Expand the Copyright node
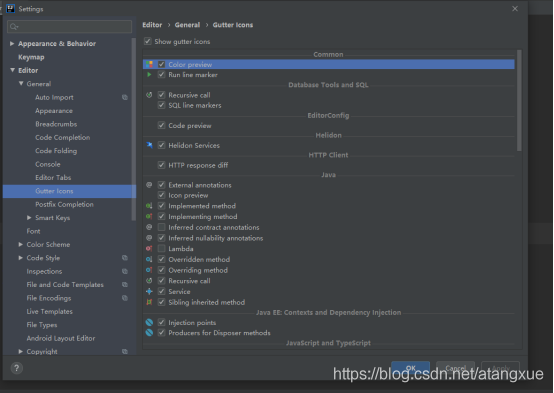Image resolution: width=554 pixels, height=393 pixels. click(x=20, y=351)
